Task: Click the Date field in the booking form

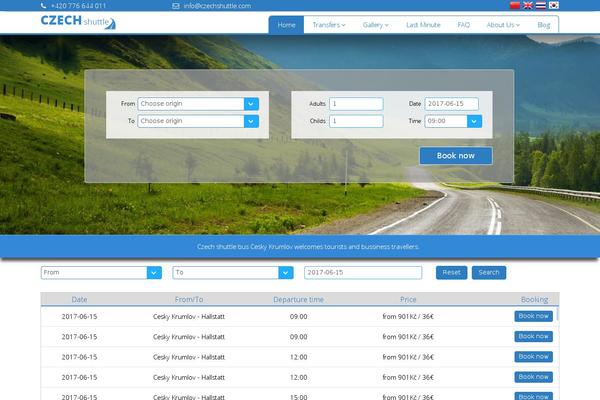Action: (452, 104)
